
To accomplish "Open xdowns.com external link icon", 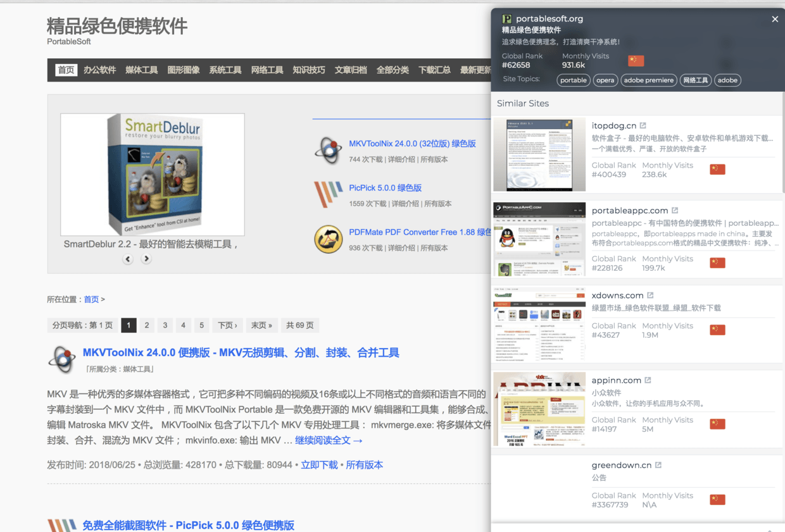I will pos(650,295).
